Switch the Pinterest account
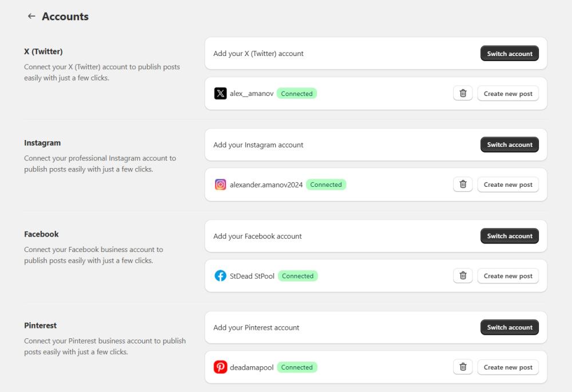This screenshot has height=392, width=572. [x=509, y=327]
